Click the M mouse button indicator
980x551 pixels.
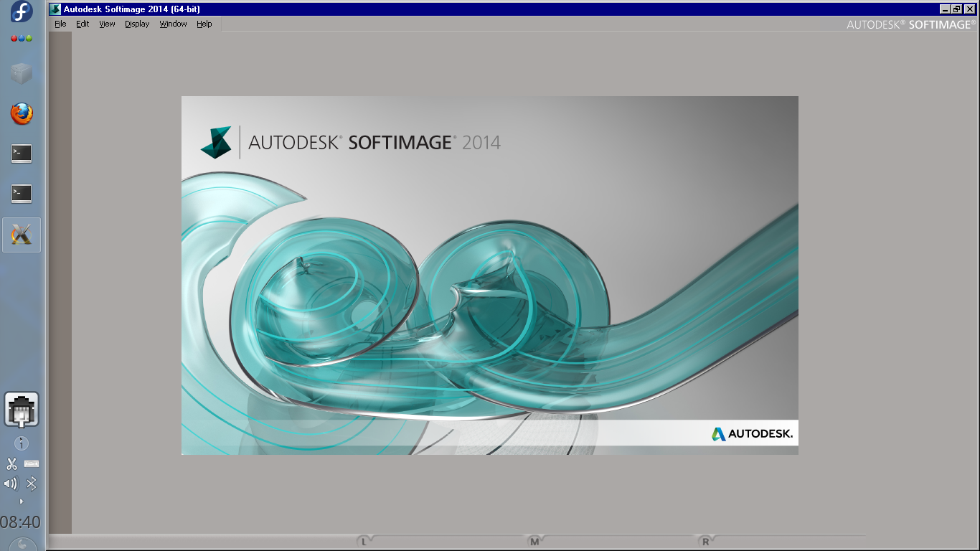534,542
